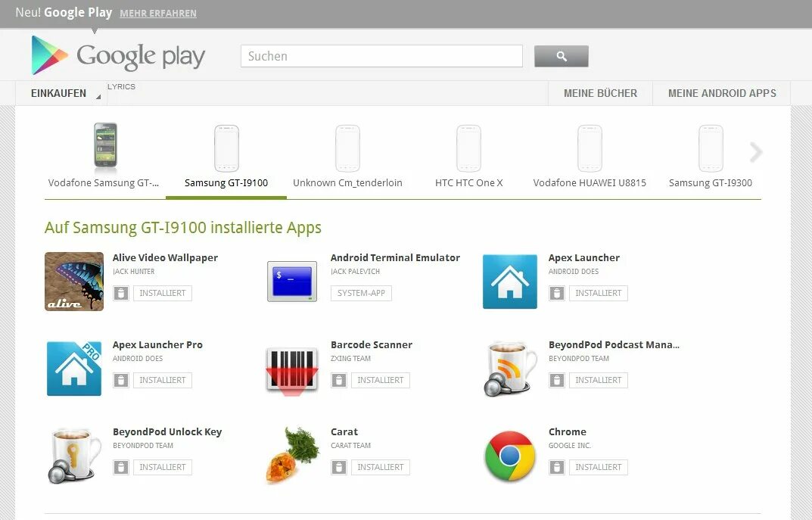Image resolution: width=812 pixels, height=520 pixels.
Task: Click trash icon for Carat
Action: pos(339,467)
